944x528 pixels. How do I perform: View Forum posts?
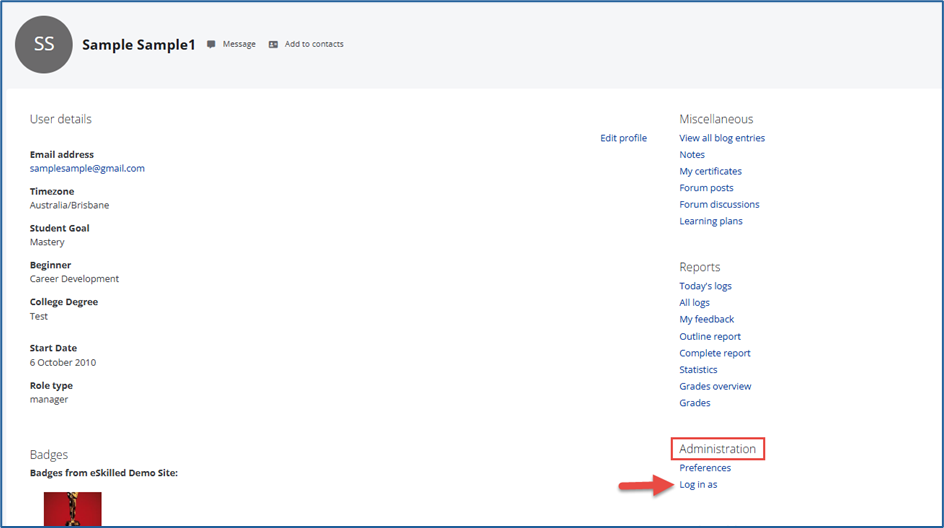point(706,188)
